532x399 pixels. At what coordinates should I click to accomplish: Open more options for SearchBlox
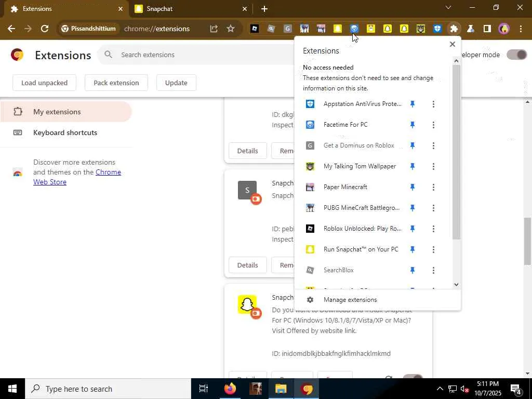pyautogui.click(x=433, y=270)
